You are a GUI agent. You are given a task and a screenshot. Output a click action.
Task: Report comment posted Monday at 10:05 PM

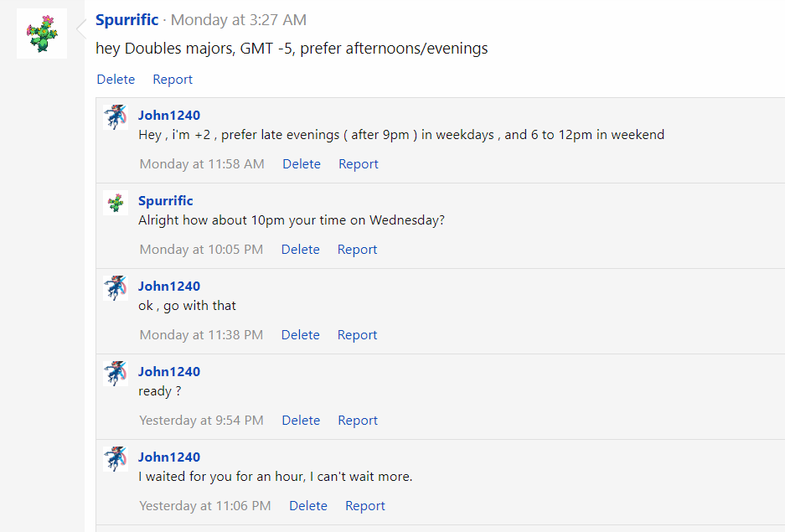pyautogui.click(x=358, y=250)
